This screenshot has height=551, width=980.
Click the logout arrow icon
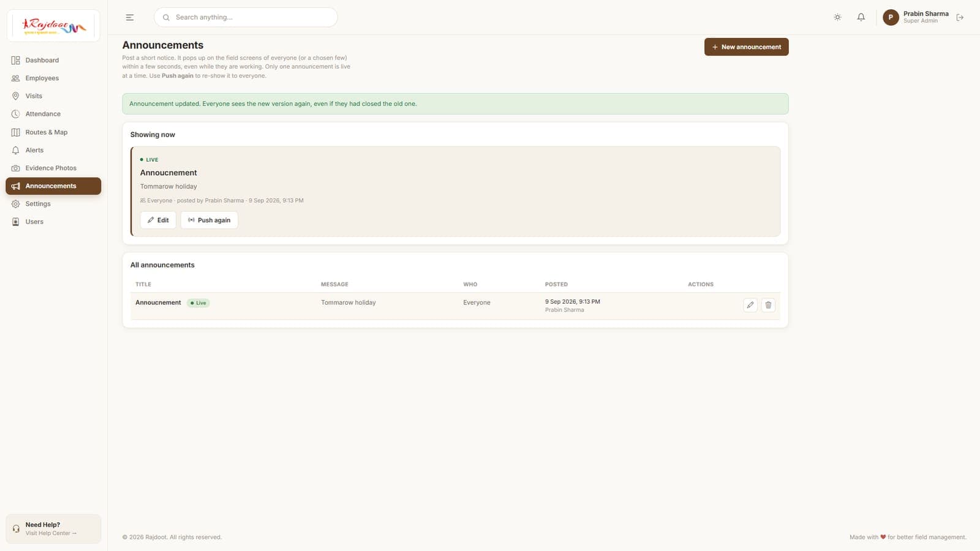click(x=960, y=17)
